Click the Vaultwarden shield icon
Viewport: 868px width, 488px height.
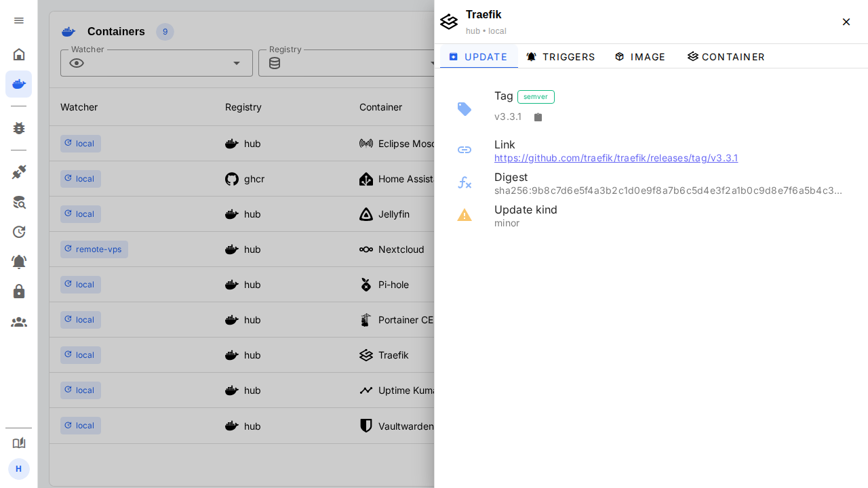[366, 426]
